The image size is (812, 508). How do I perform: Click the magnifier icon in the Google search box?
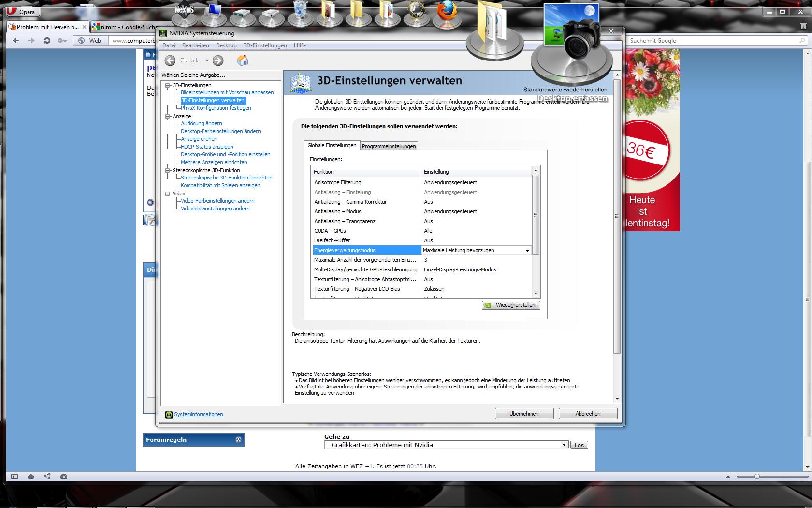pyautogui.click(x=802, y=41)
